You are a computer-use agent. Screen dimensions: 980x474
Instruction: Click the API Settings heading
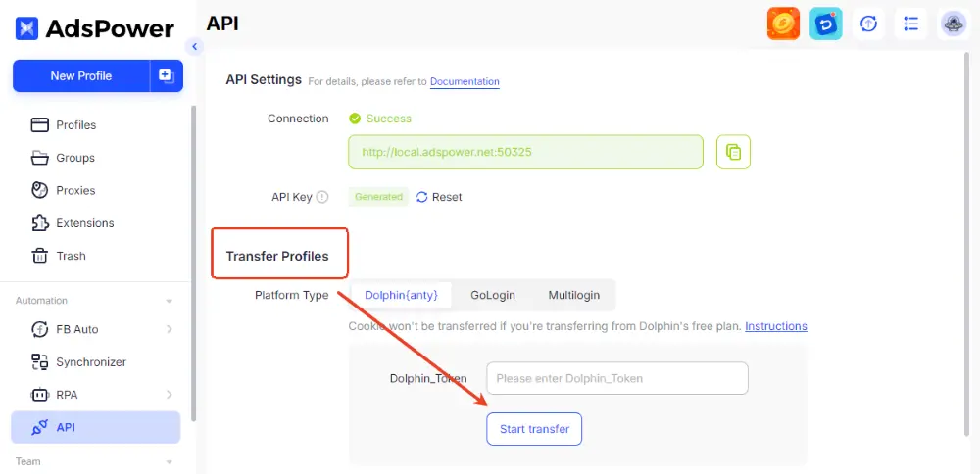point(264,80)
